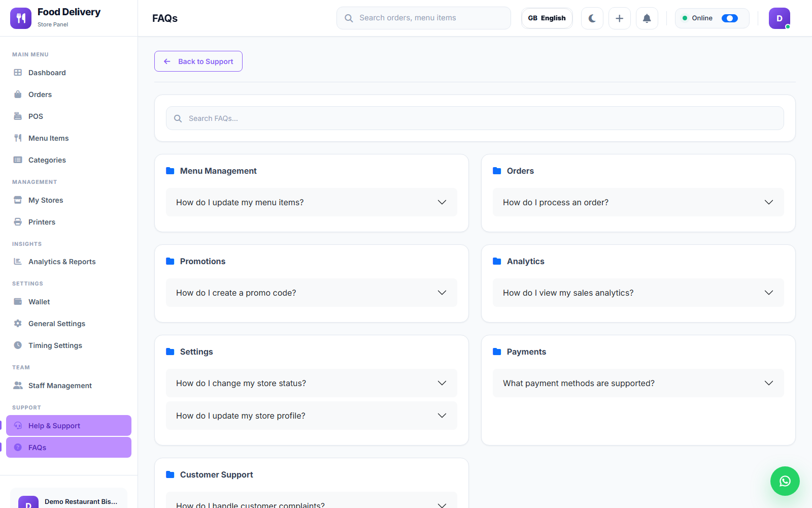Click the FAQs question mark icon

pos(18,448)
